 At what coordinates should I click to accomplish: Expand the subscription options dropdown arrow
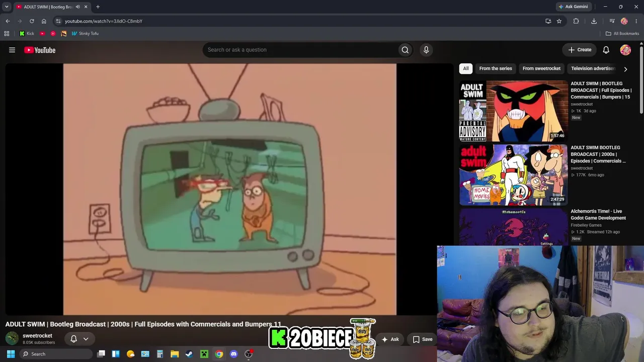tap(86, 339)
